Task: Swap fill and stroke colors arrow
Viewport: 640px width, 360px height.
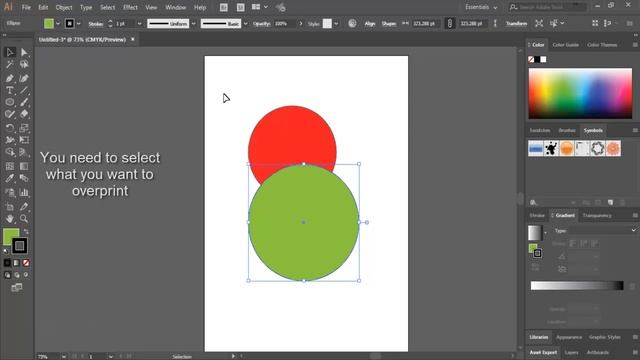Action: pyautogui.click(x=26, y=231)
